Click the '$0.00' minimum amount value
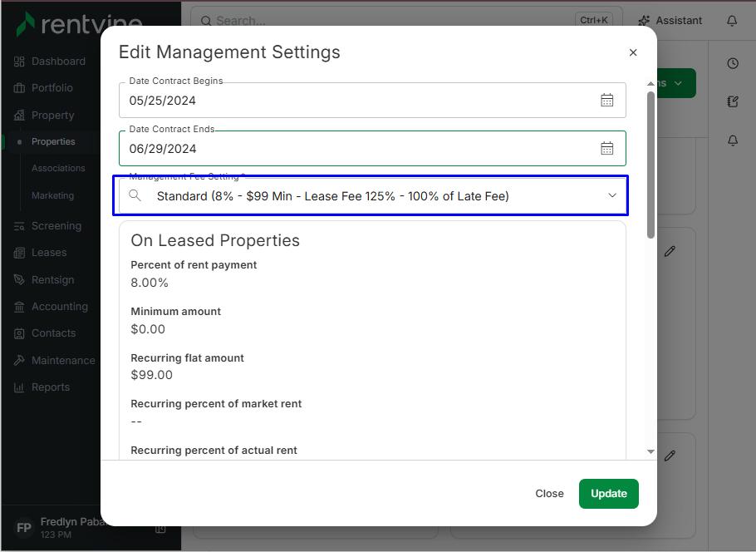This screenshot has width=756, height=552. click(x=148, y=329)
